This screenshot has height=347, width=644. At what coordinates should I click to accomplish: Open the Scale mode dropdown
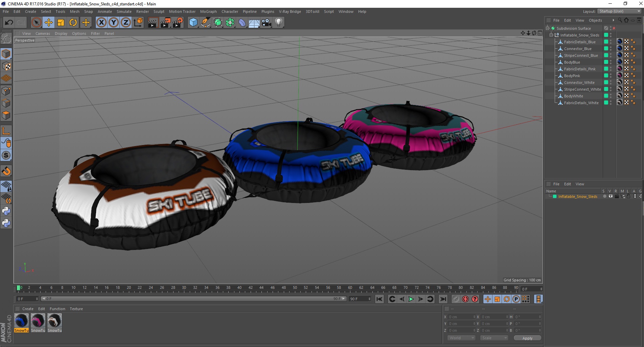pyautogui.click(x=494, y=338)
